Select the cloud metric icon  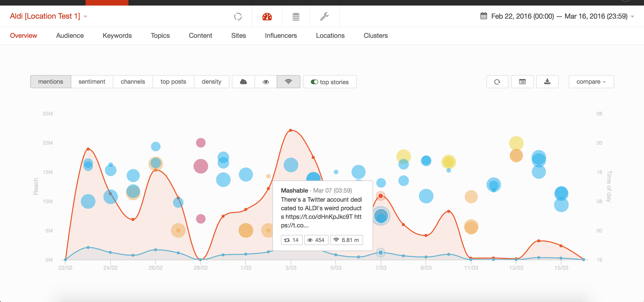(243, 82)
